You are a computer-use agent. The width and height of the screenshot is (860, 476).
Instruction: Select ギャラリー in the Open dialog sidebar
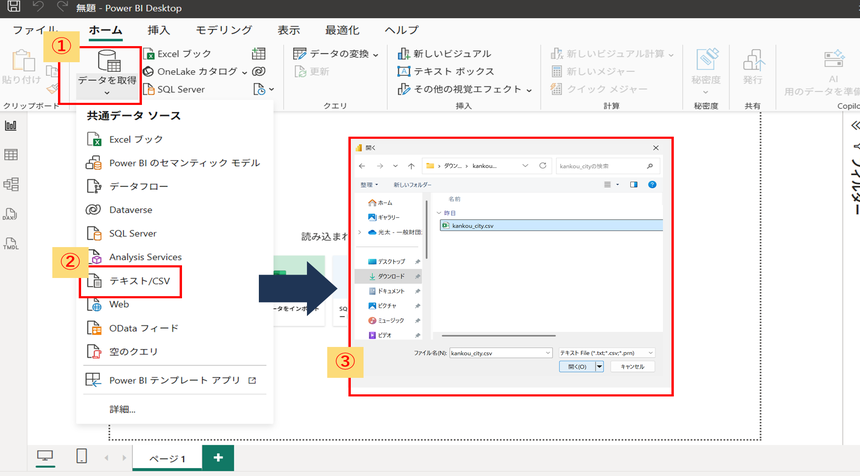point(384,217)
